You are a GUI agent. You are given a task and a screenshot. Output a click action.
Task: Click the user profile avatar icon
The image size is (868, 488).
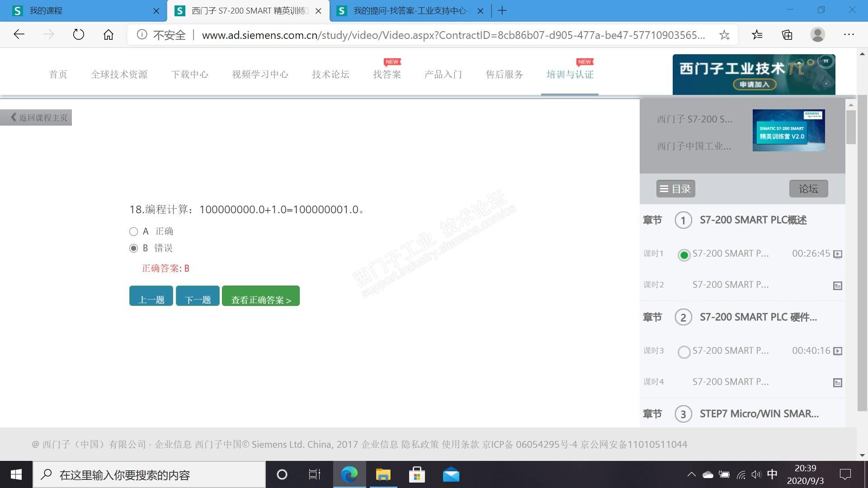click(817, 35)
